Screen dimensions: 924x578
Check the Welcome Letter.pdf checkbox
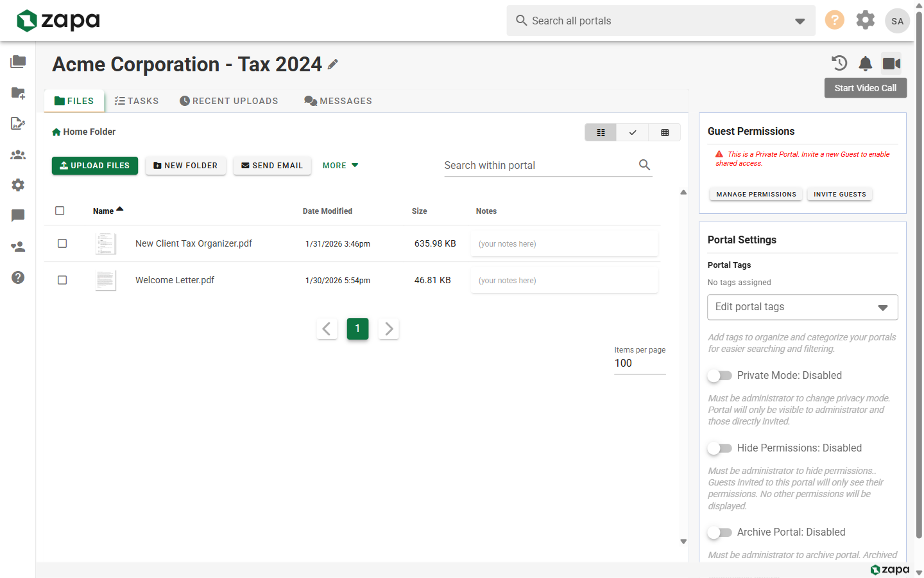point(62,280)
